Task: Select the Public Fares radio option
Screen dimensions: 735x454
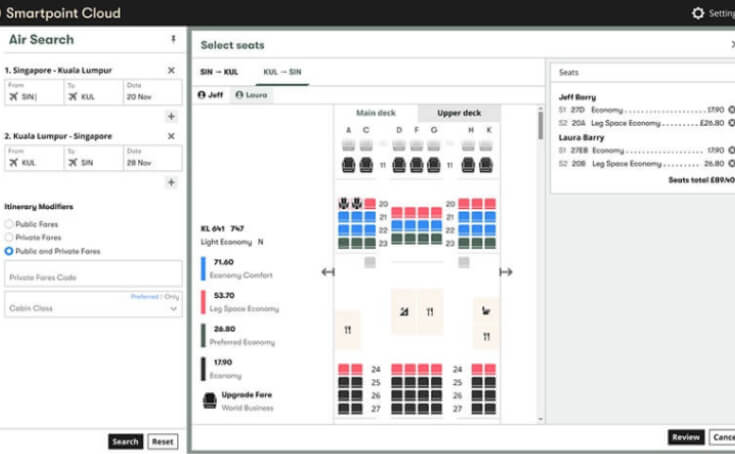Action: coord(10,225)
